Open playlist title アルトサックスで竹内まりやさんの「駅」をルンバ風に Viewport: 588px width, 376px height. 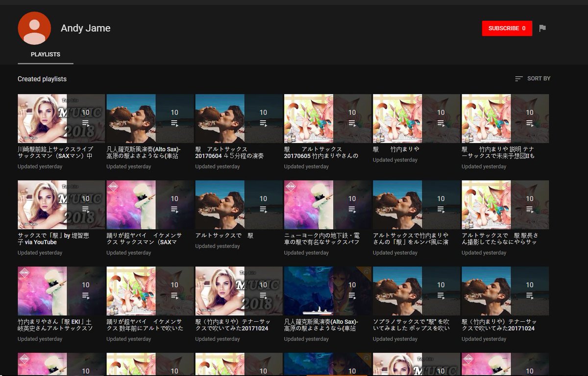411,238
